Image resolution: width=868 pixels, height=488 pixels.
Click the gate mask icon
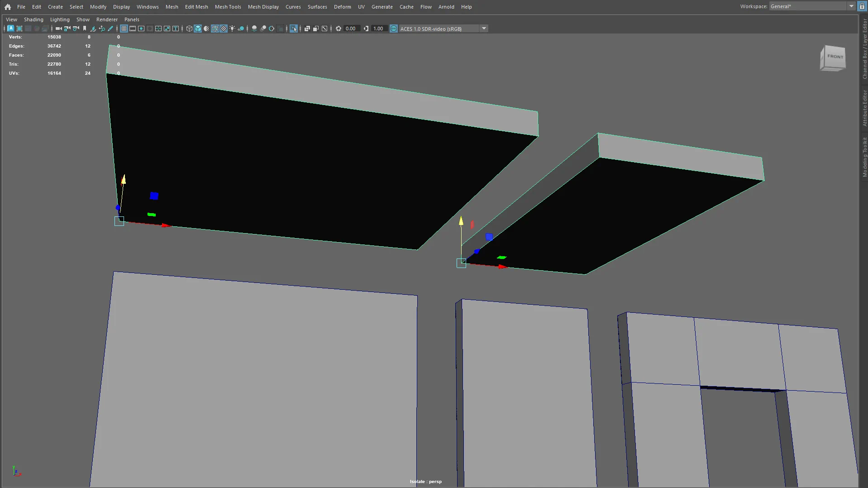pyautogui.click(x=150, y=29)
